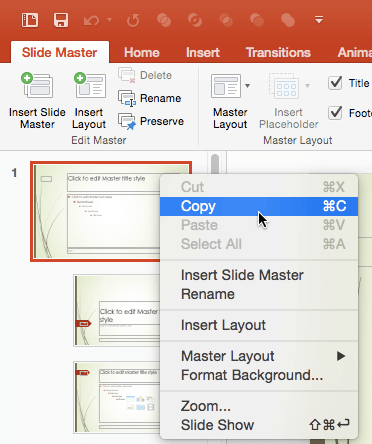Open Master Layout submenu in context menu
The height and width of the screenshot is (444, 372).
tap(259, 356)
